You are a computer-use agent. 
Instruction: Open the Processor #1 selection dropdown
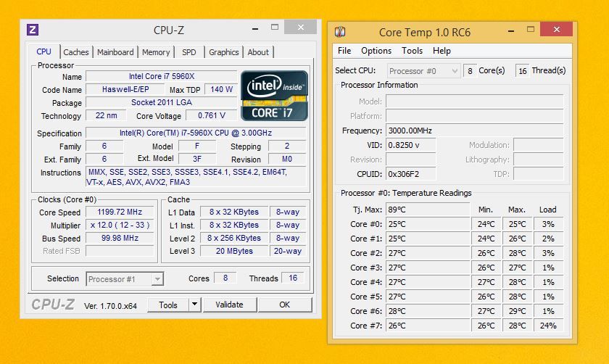click(x=125, y=279)
